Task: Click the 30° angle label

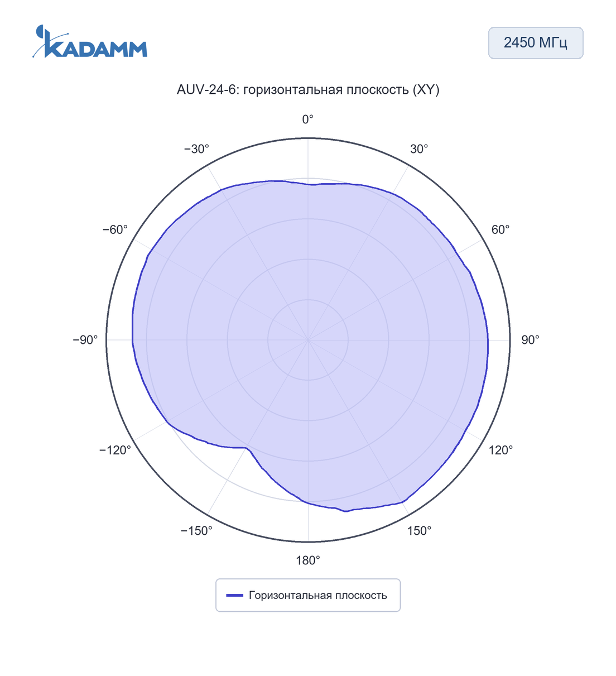Action: click(x=419, y=149)
